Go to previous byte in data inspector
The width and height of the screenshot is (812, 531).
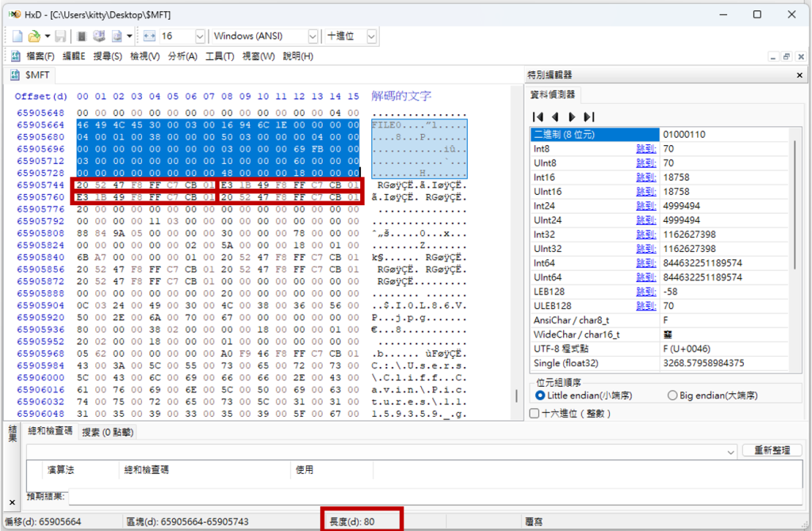555,117
